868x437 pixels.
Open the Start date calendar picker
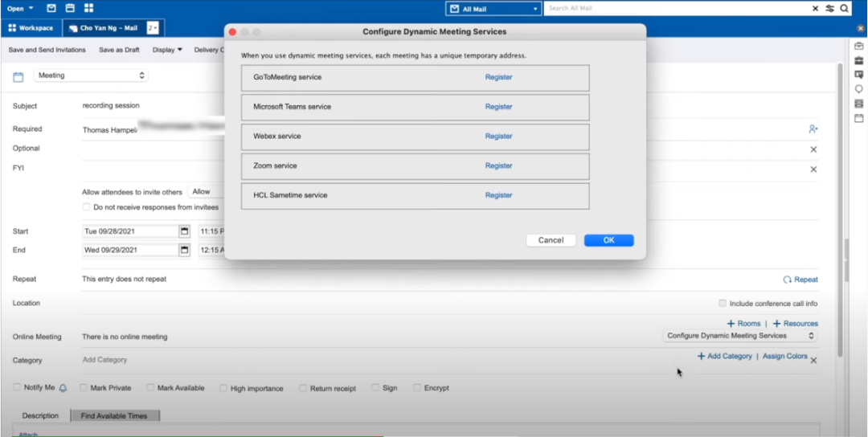tap(184, 231)
